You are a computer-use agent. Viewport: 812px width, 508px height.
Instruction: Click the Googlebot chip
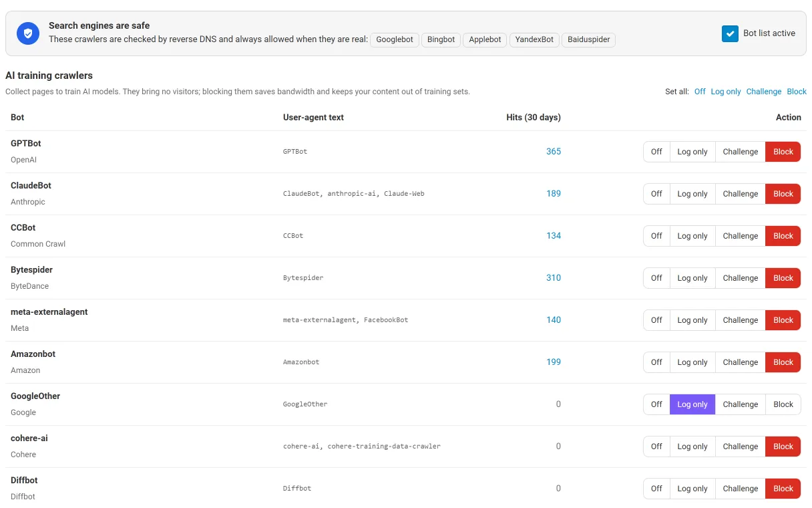coord(395,39)
